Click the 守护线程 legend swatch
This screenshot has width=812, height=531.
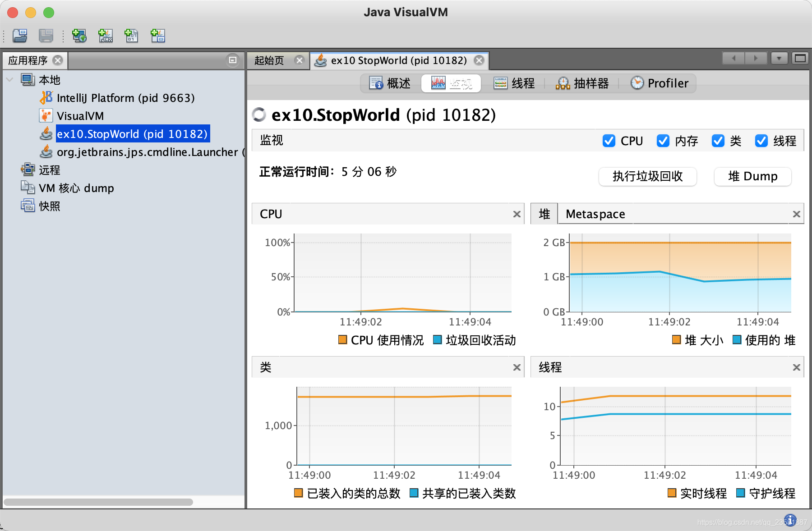741,493
